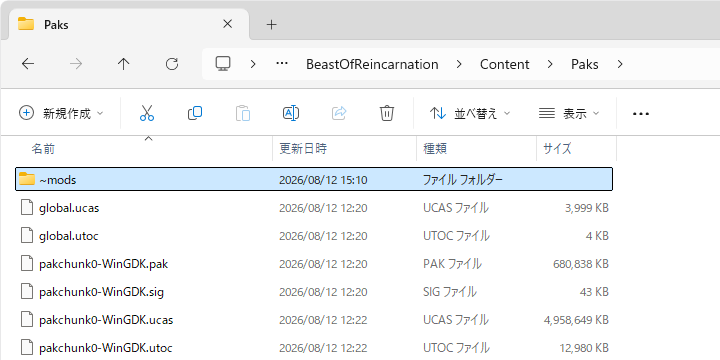The height and width of the screenshot is (360, 720).
Task: Select the ~mods folder name
Action: coord(58,180)
